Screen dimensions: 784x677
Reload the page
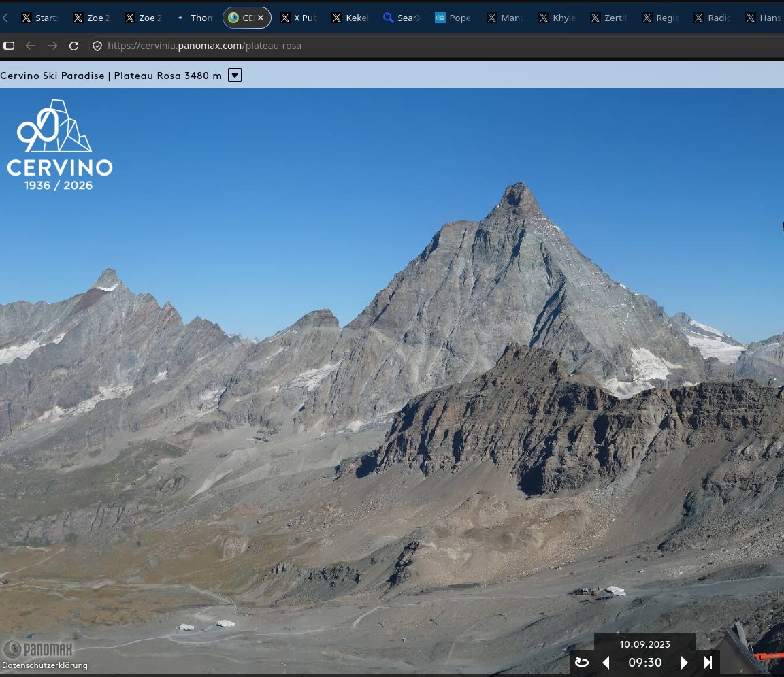click(74, 46)
